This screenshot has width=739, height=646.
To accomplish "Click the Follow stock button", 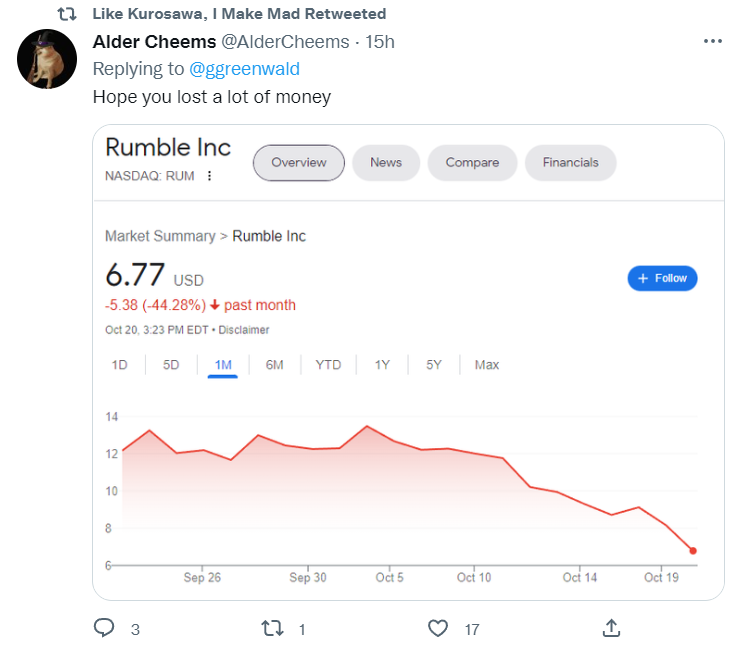I will [x=662, y=278].
